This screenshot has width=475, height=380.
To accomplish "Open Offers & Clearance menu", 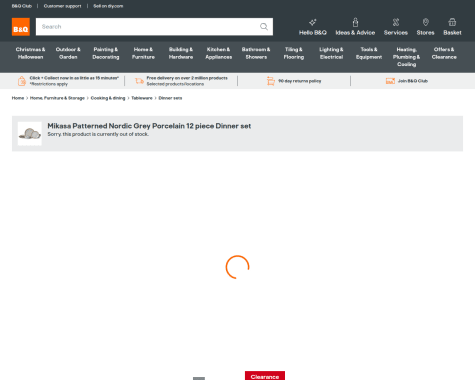I will 444,53.
